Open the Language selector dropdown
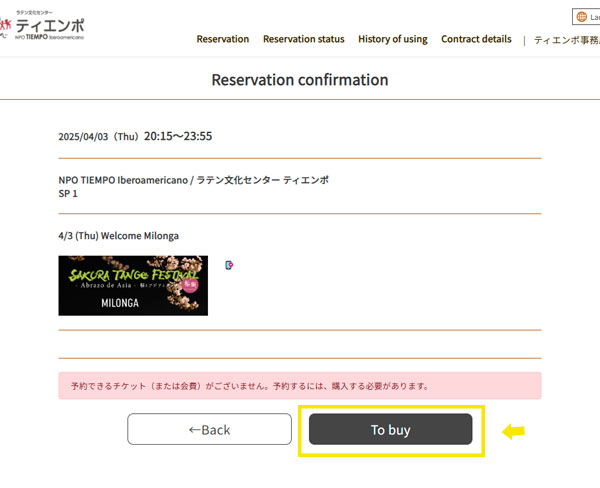 589,17
